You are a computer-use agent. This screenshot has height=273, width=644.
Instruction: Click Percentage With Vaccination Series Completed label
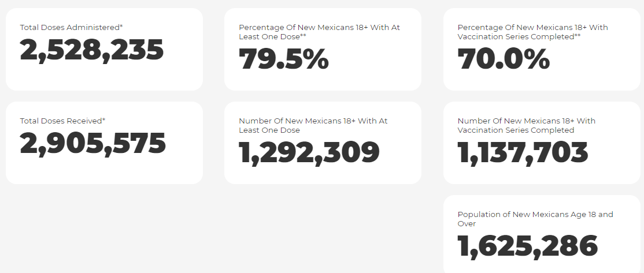tap(532, 32)
